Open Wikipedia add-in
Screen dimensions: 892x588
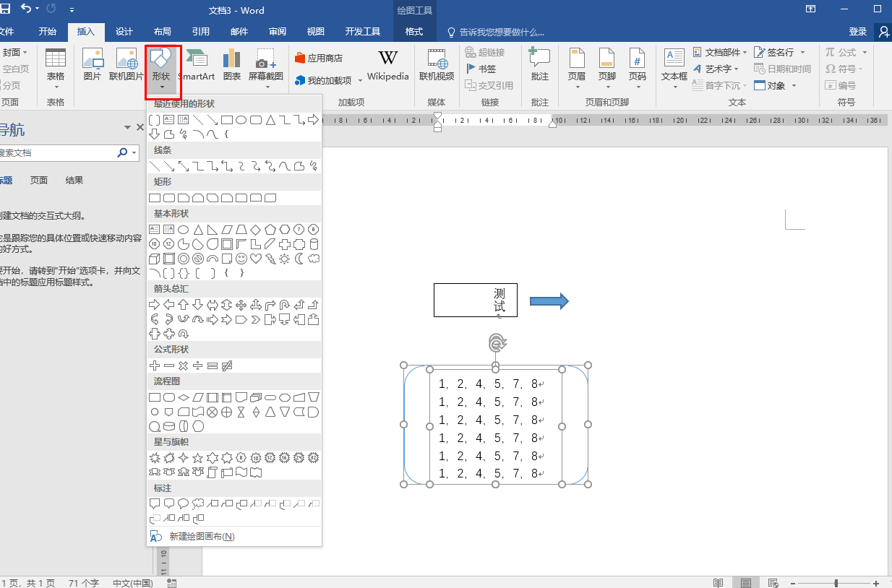click(387, 64)
